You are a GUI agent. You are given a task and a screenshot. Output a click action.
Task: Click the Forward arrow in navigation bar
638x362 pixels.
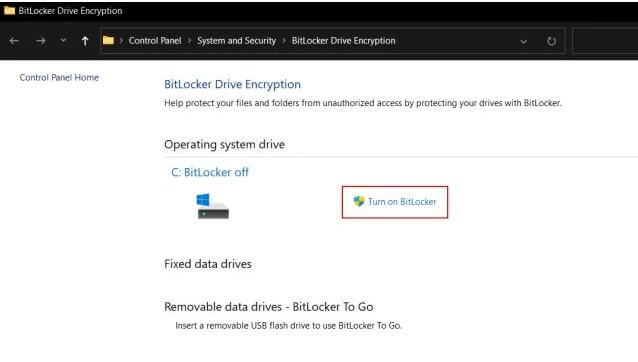pyautogui.click(x=40, y=41)
